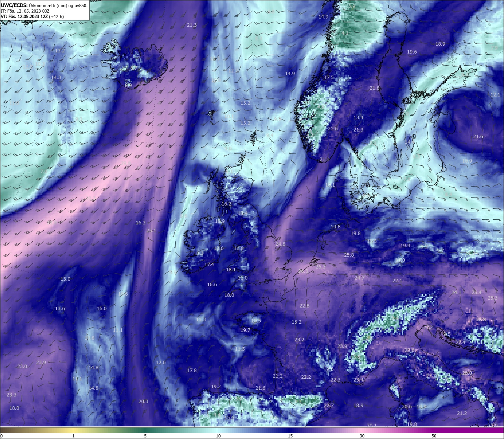The image size is (504, 439).
Task: Select the 16.3 value over the Atlantic
Action: click(141, 223)
